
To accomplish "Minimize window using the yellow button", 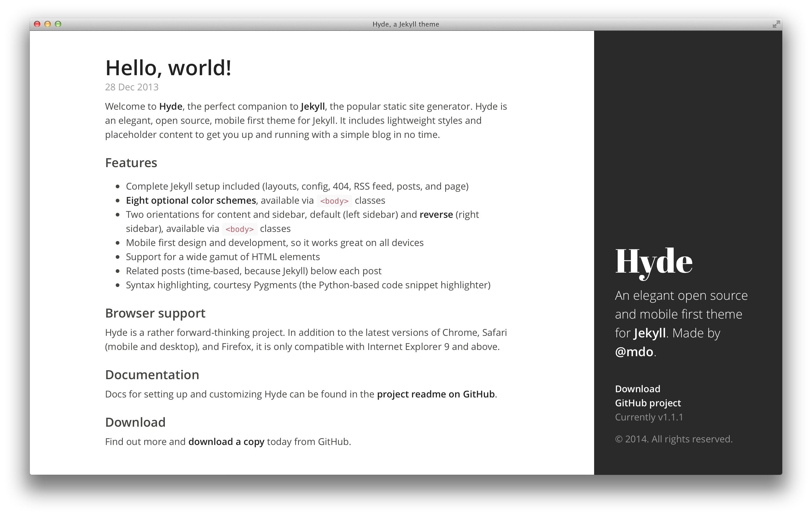I will click(x=48, y=24).
